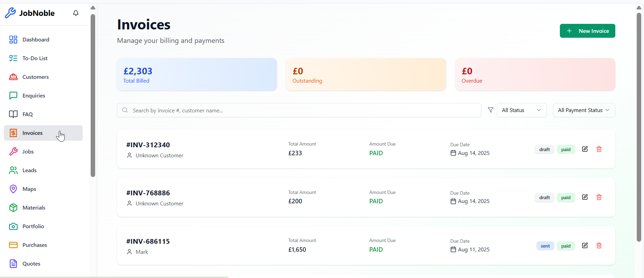Edit invoice INV-312340 via pencil icon
Viewport: 644px width, 278px height.
click(x=585, y=149)
